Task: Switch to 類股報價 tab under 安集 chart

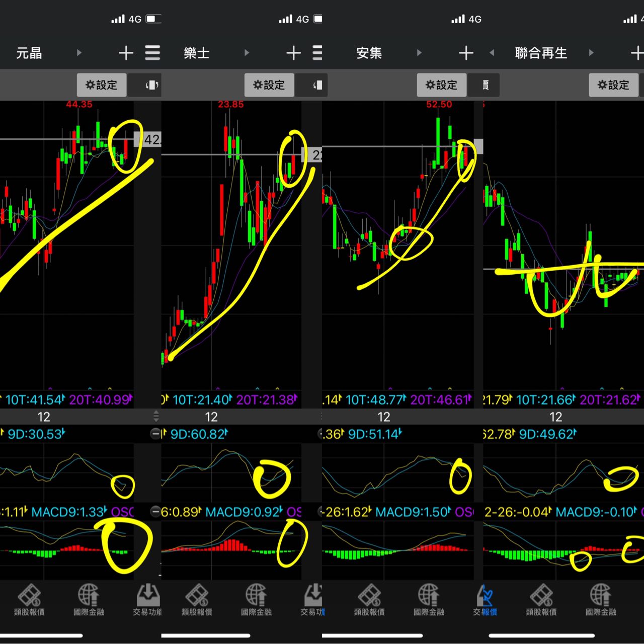Action: (369, 599)
